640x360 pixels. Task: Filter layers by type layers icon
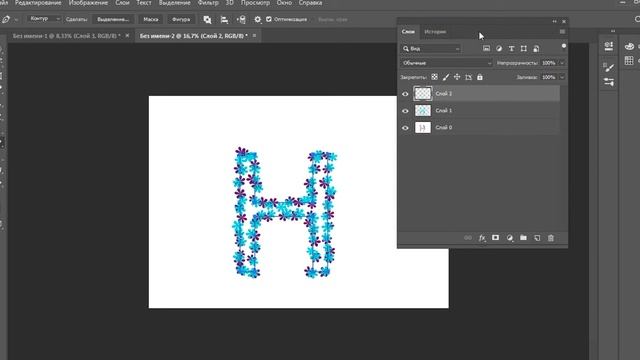pos(511,49)
